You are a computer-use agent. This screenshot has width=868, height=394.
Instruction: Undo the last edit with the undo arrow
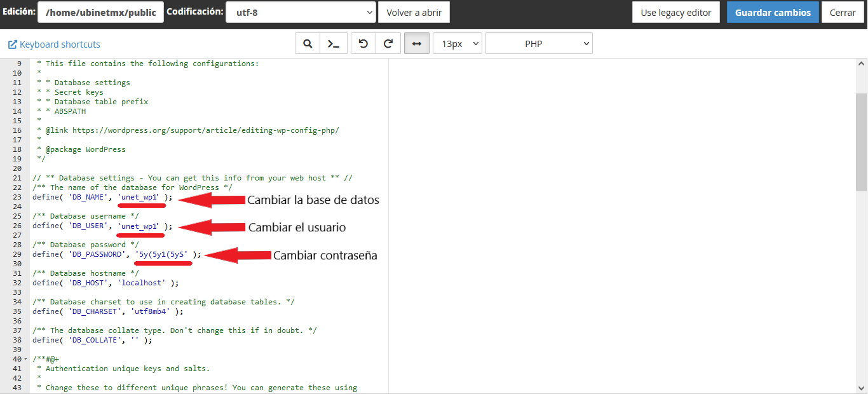click(363, 44)
